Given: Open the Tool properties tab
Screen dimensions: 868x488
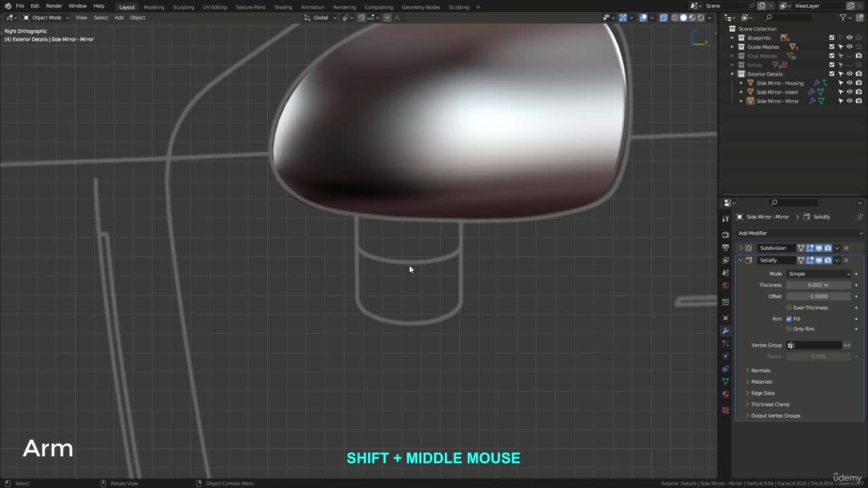Looking at the screenshot, I should 726,218.
